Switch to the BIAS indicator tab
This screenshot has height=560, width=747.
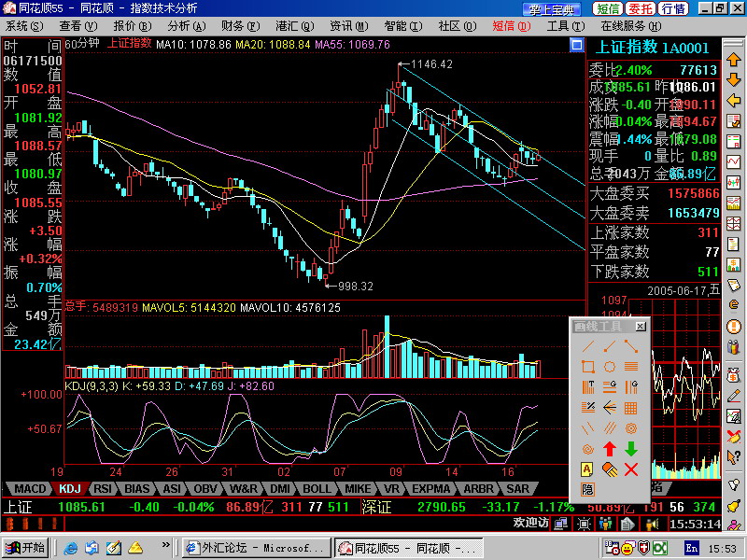point(136,489)
